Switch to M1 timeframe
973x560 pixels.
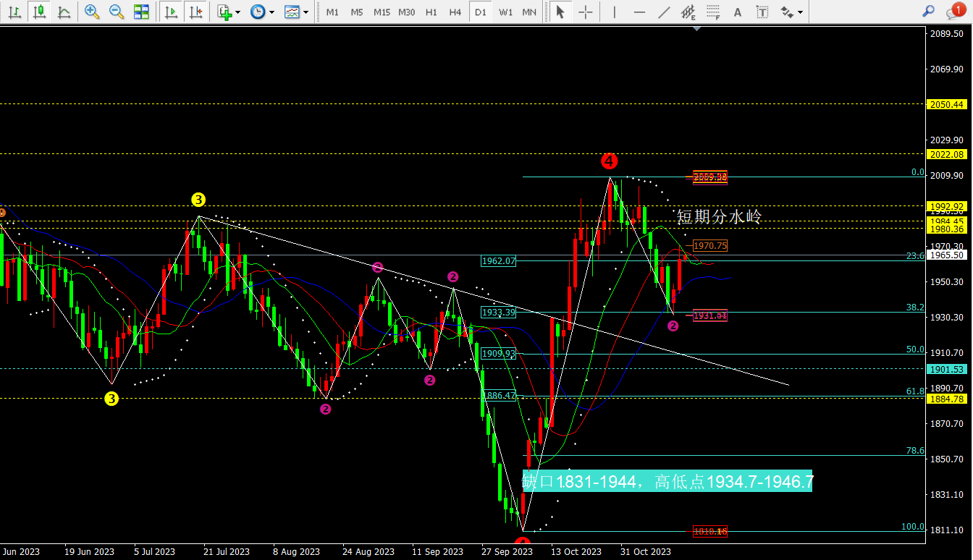[x=332, y=12]
